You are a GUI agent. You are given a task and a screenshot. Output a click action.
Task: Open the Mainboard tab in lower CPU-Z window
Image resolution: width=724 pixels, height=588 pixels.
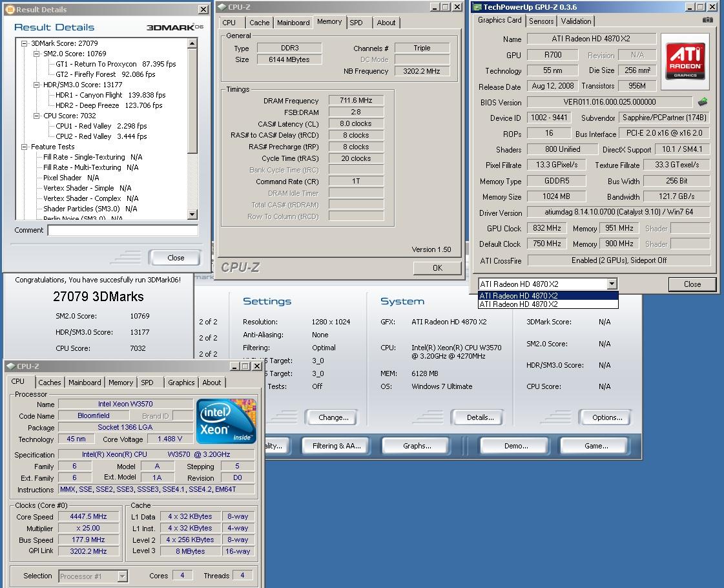85,383
